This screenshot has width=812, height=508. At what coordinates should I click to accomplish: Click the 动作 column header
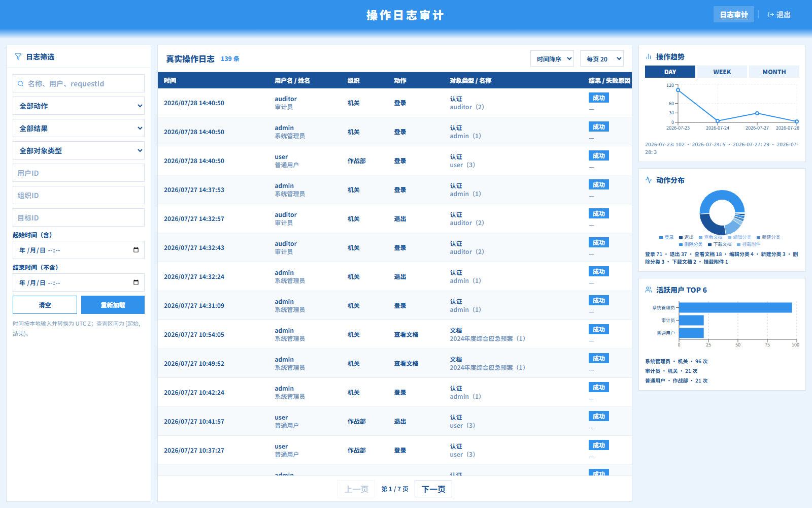coord(400,80)
